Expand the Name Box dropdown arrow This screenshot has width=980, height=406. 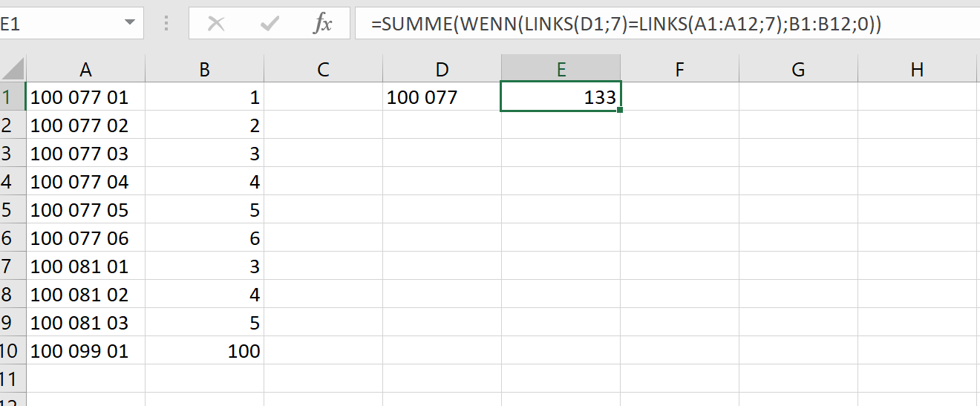click(x=129, y=24)
